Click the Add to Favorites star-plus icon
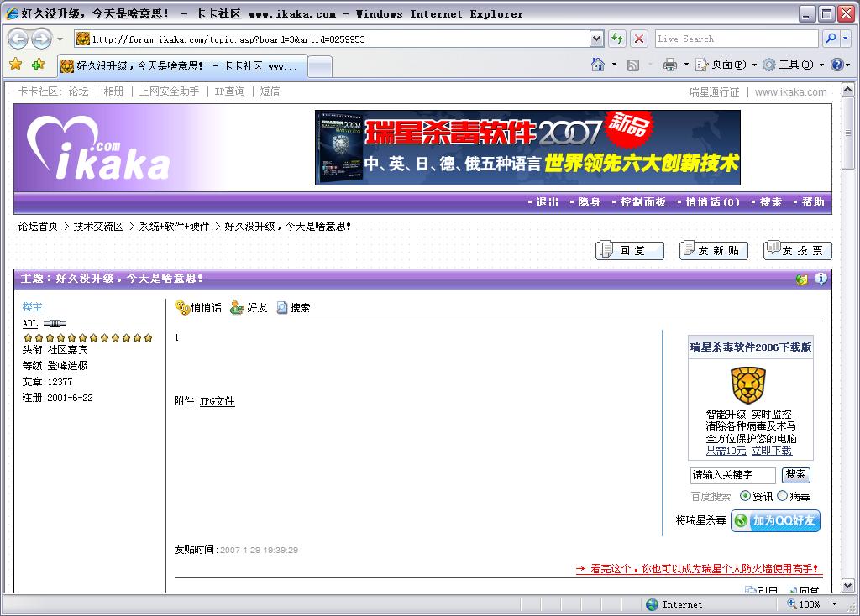This screenshot has width=860, height=616. (38, 65)
